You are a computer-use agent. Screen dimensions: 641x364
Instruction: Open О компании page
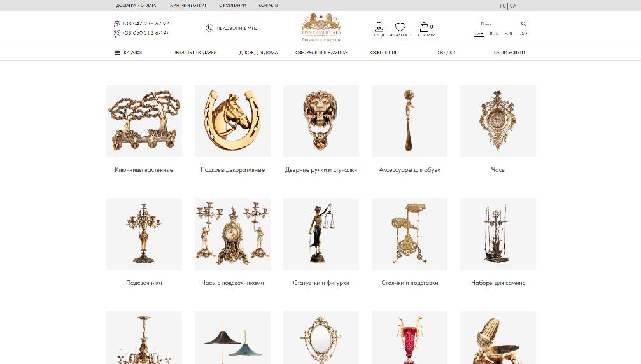232,6
